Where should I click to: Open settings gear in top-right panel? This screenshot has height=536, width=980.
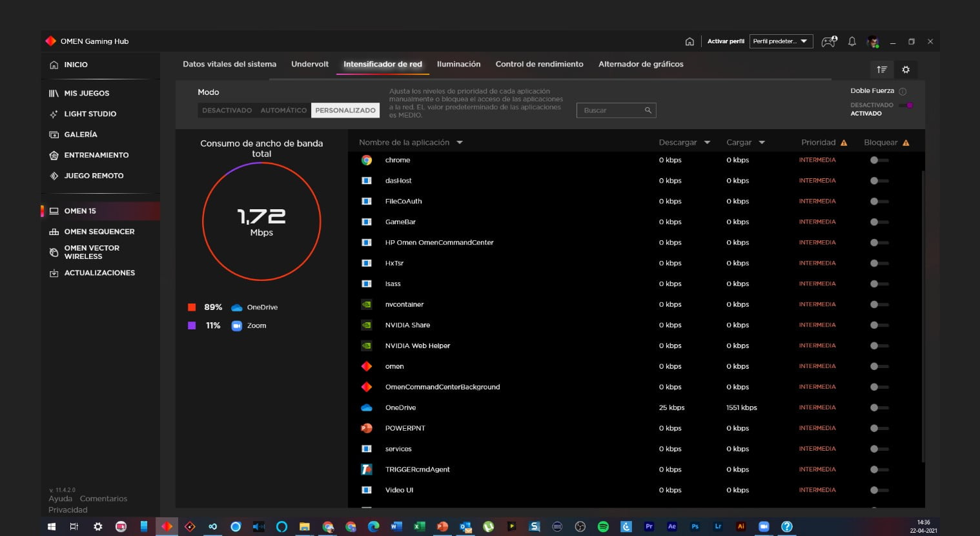(906, 70)
